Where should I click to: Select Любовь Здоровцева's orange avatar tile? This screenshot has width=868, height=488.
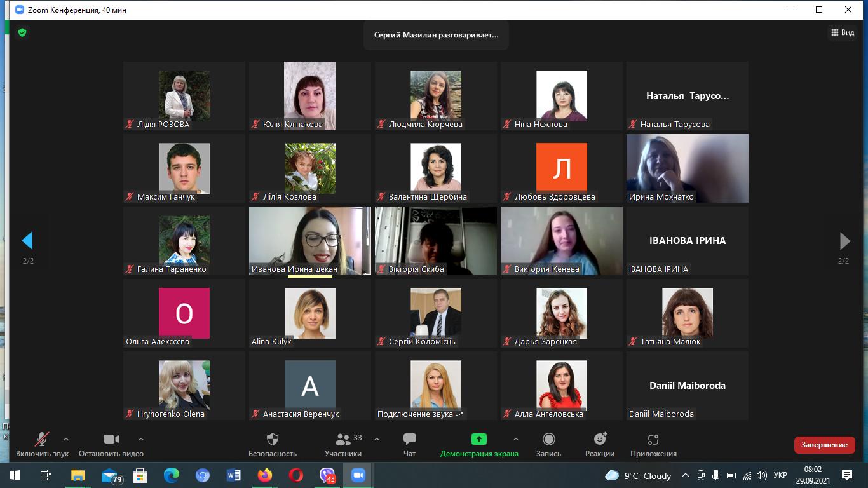562,168
